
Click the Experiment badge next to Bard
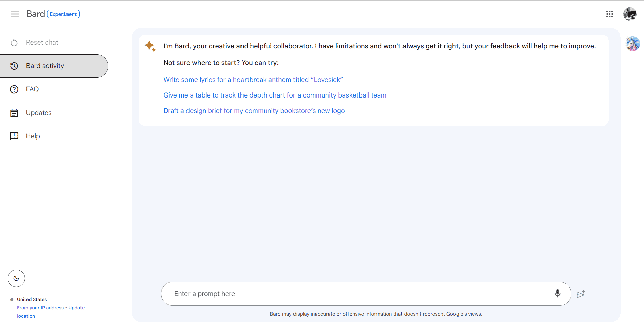tap(63, 14)
